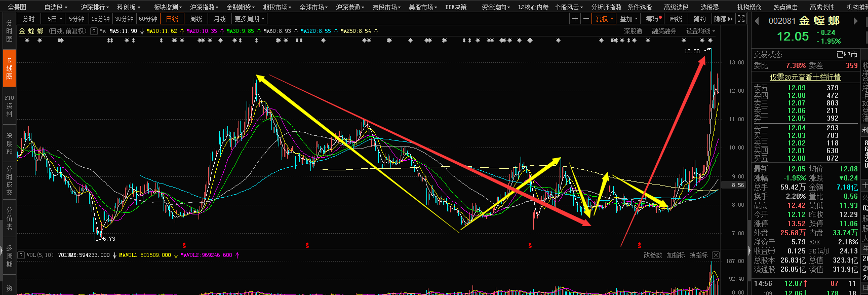Open 金融期货 menu
Screen dimensions: 868x295
click(241, 7)
